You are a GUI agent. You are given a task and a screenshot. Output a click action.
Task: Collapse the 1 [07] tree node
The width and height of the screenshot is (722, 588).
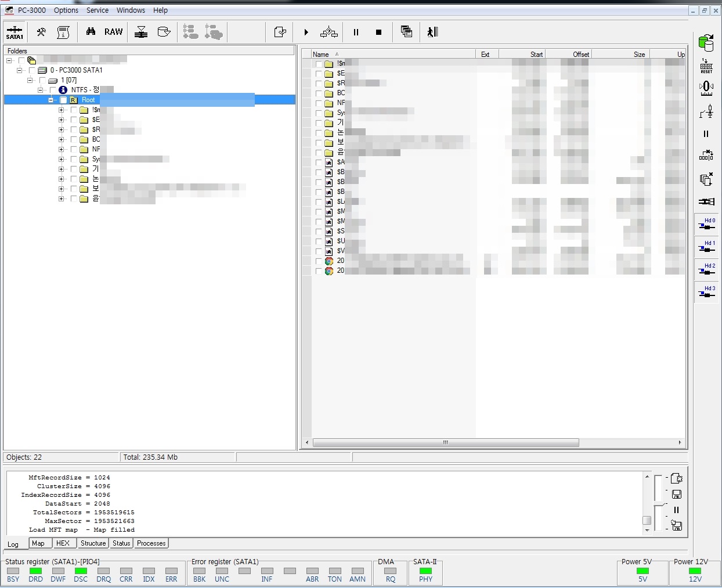(30, 80)
